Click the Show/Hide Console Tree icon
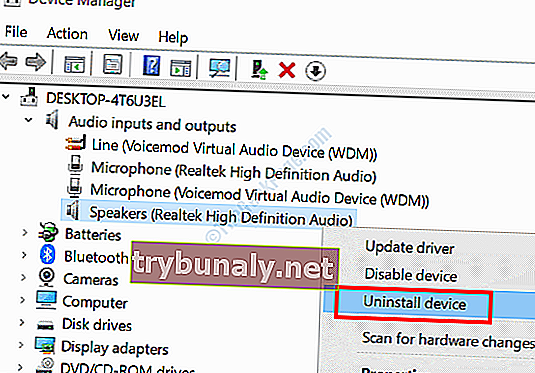Image resolution: width=535 pixels, height=373 pixels. (x=74, y=64)
